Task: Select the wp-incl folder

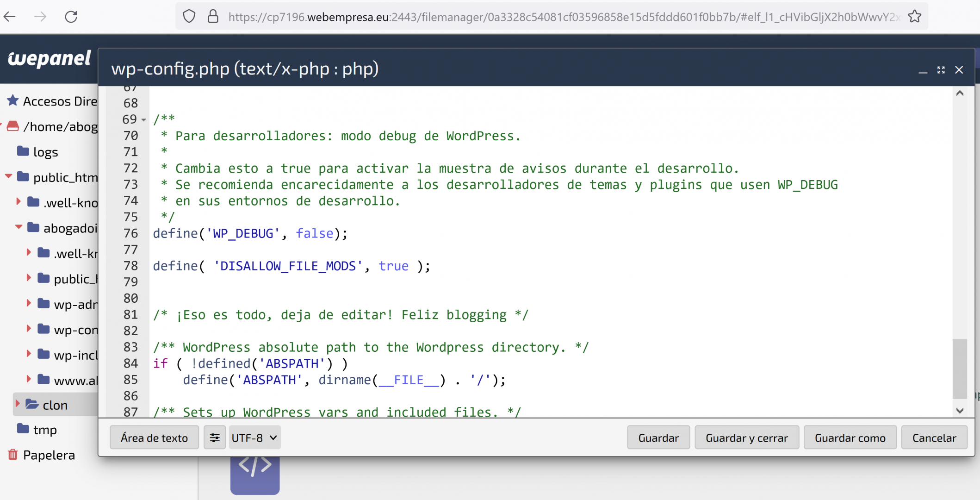Action: click(68, 355)
